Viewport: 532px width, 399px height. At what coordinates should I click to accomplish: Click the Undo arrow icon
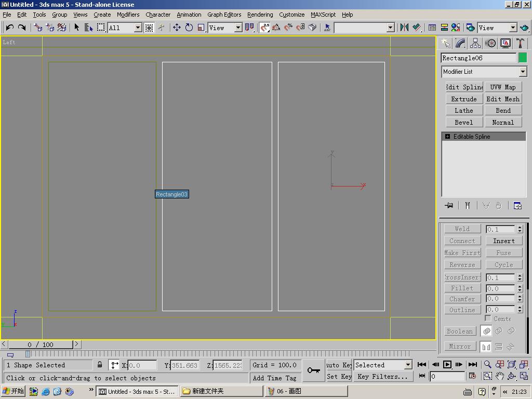(x=9, y=28)
